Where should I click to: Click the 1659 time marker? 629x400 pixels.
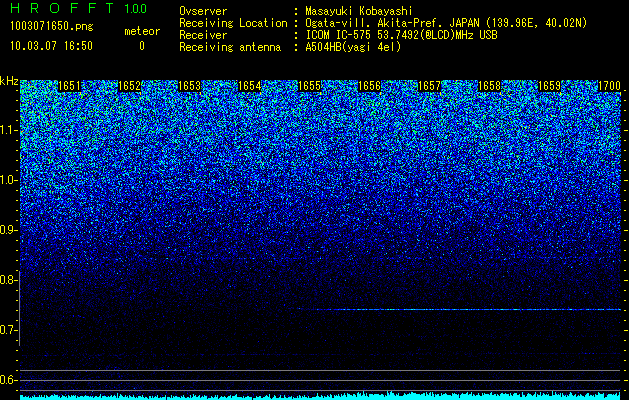(x=549, y=86)
